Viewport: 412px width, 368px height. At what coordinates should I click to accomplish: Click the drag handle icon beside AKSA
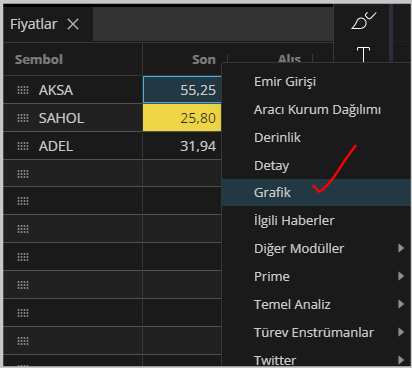point(23,90)
